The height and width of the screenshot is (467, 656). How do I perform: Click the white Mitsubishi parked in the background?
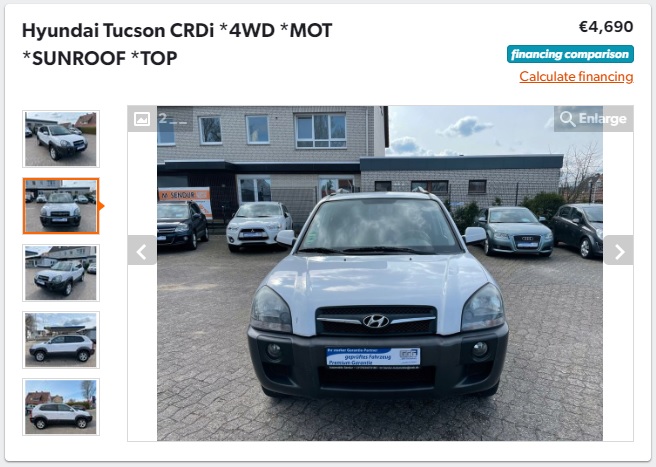click(259, 226)
